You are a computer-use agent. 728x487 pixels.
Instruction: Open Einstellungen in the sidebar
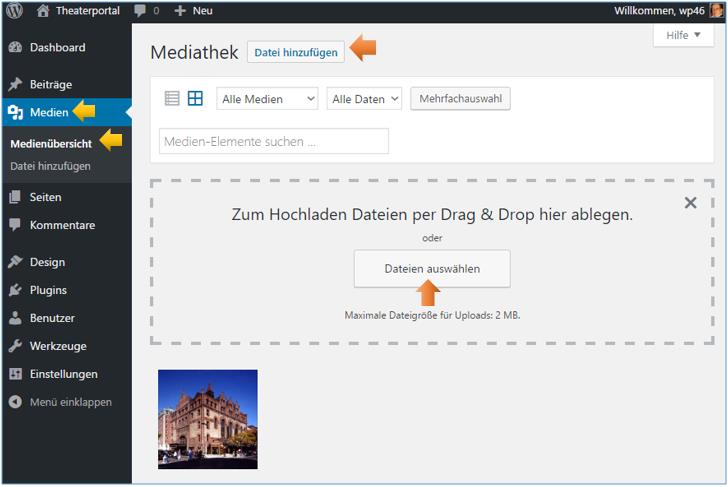(x=63, y=374)
